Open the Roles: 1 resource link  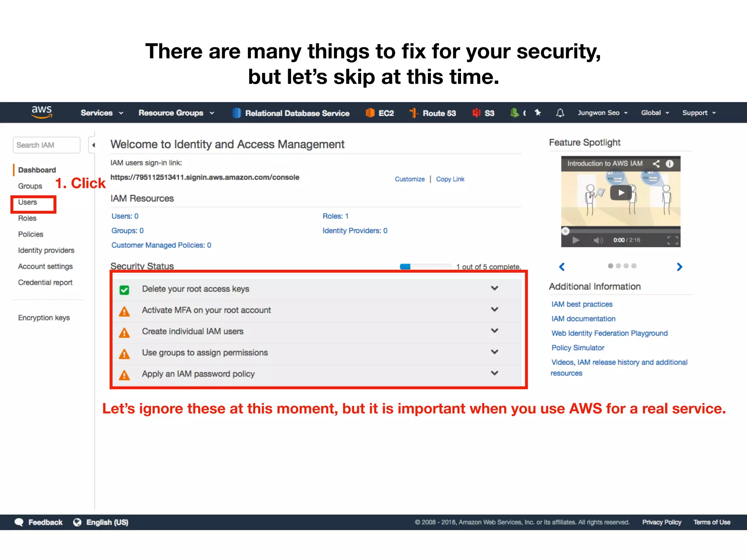point(336,216)
